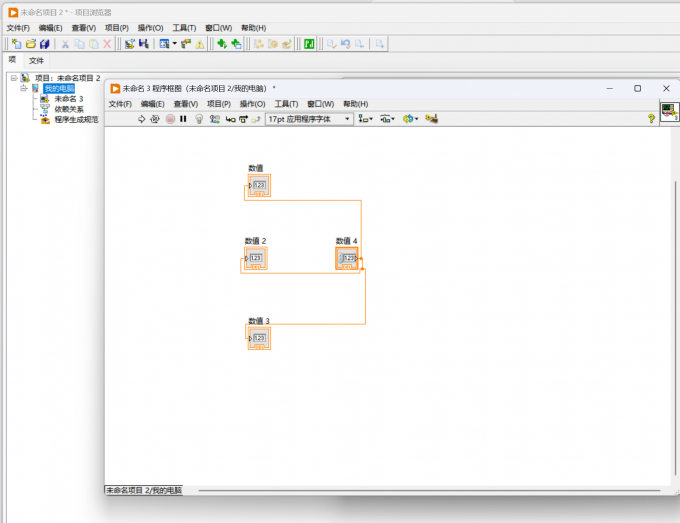Viewport: 680px width, 523px height.
Task: Click the Copy icon in Project Explorer toolbar
Action: [79, 44]
